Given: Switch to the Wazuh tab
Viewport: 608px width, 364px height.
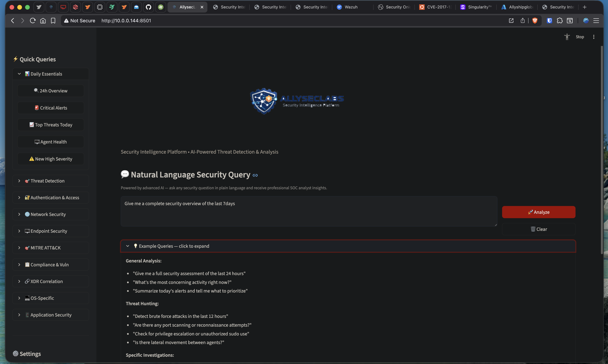Looking at the screenshot, I should [353, 7].
